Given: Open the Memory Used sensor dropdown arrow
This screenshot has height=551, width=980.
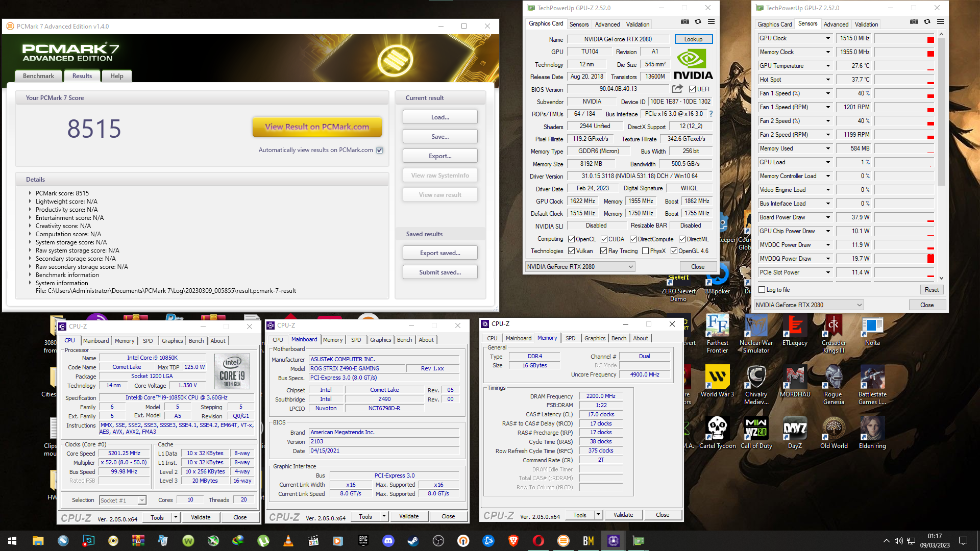Looking at the screenshot, I should [x=828, y=148].
